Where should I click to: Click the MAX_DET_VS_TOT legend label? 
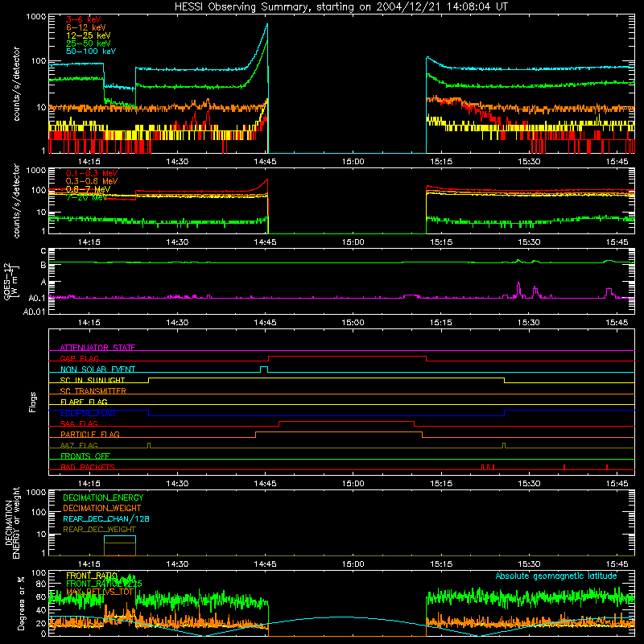(x=100, y=592)
